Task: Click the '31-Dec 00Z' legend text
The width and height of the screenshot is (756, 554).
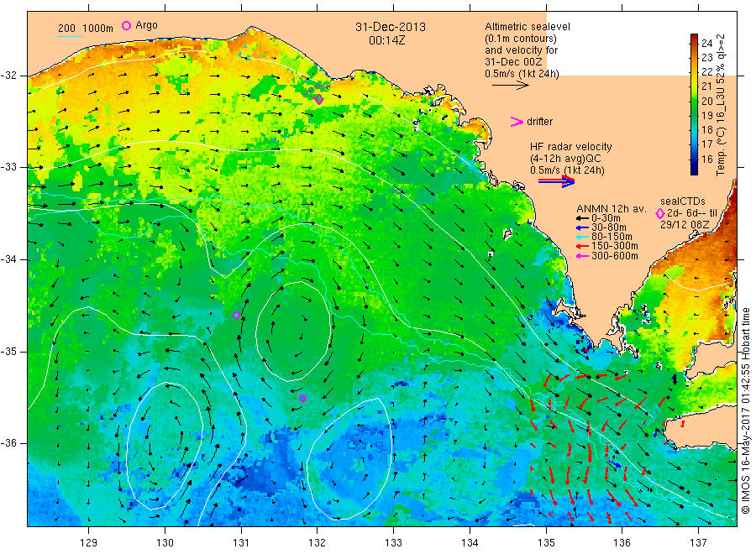Action: tap(513, 62)
